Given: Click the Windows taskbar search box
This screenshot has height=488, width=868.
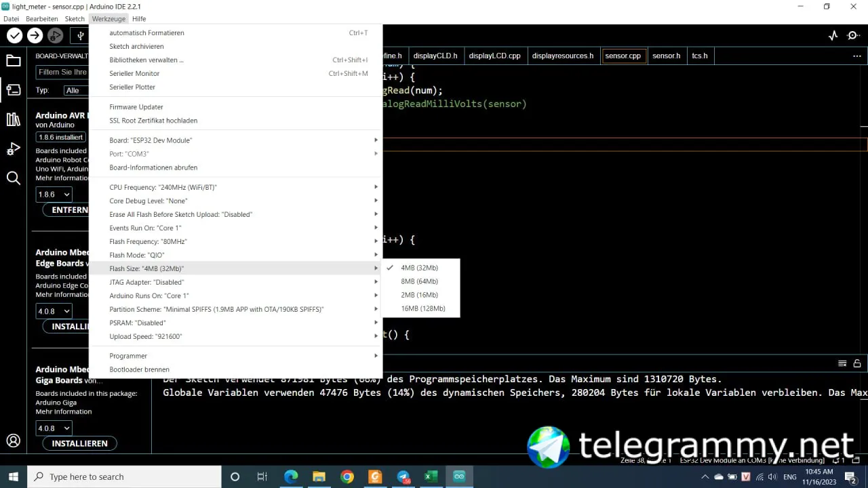Looking at the screenshot, I should [x=125, y=476].
